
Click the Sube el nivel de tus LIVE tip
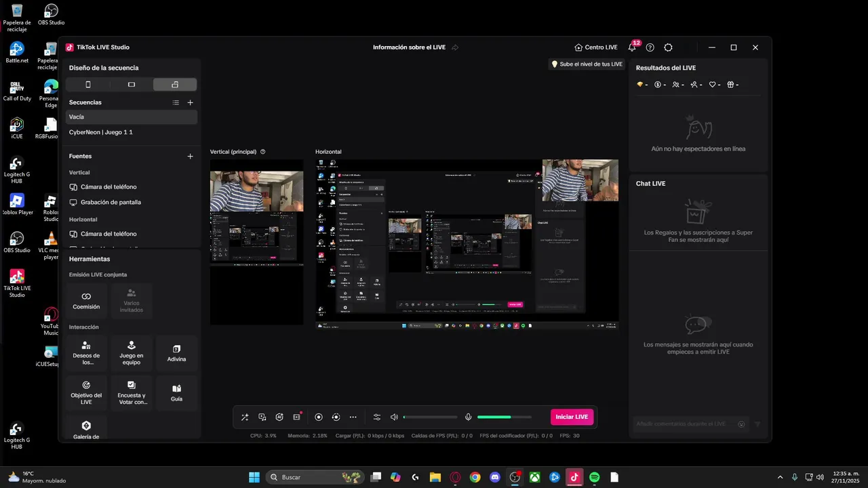coord(587,64)
